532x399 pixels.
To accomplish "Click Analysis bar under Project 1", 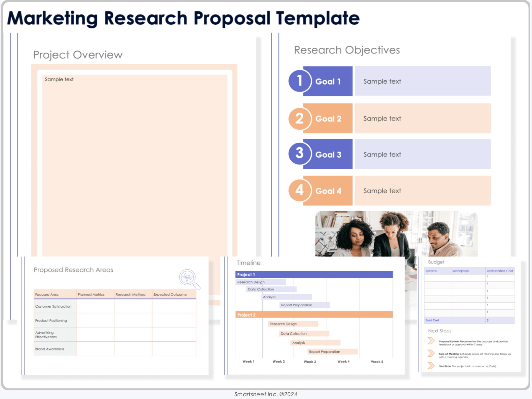I will click(x=287, y=297).
